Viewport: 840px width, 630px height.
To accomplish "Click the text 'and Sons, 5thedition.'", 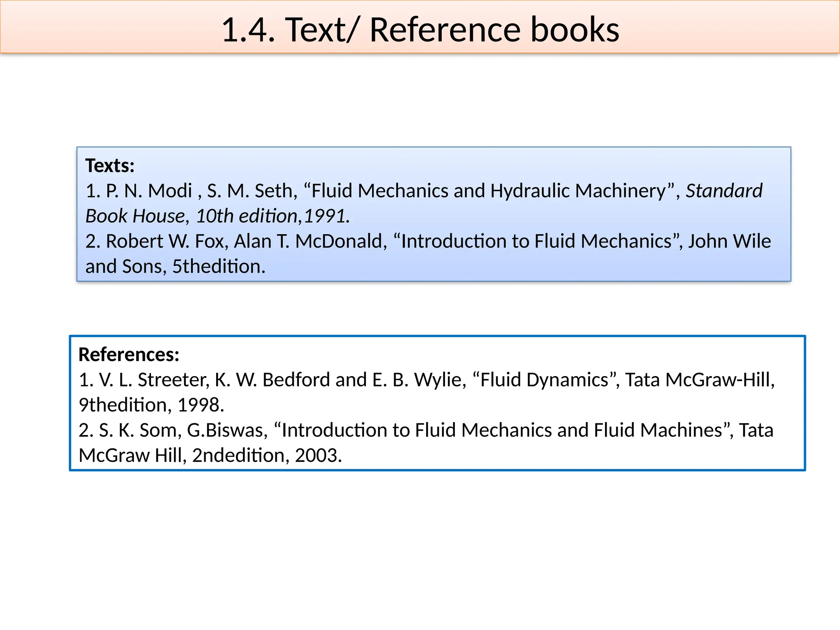I will (176, 267).
